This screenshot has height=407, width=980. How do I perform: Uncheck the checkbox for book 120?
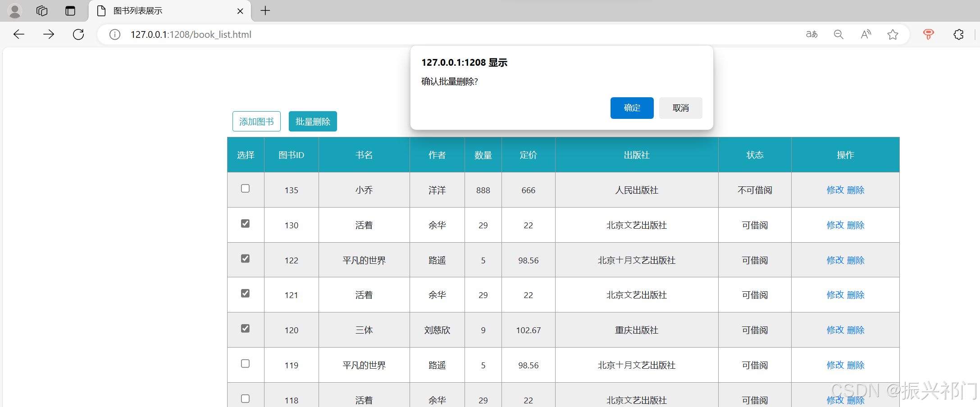click(245, 329)
